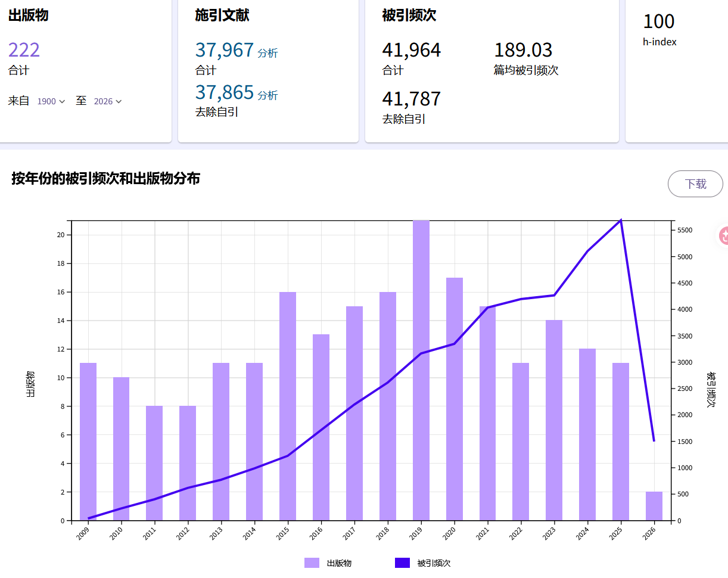
Task: Select the 2026 publications bar
Action: pos(654,506)
